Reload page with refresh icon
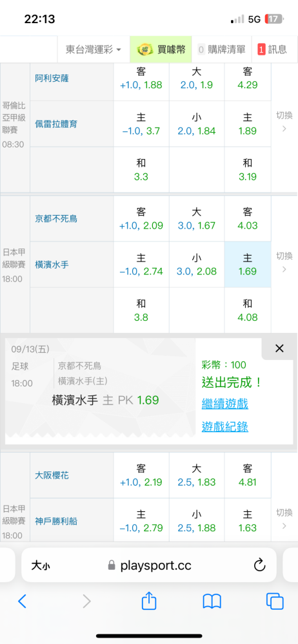Screen dimensions: 298x644 pos(259,565)
